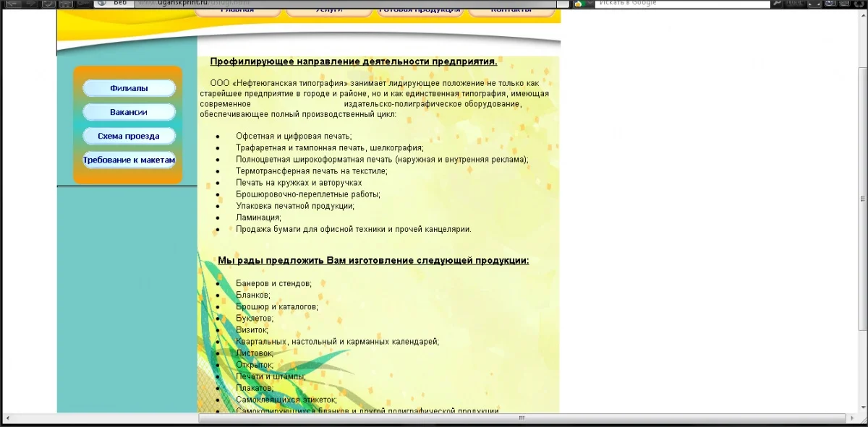868x427 pixels.
Task: Open Требование к макетам sidebar button
Action: [x=129, y=160]
